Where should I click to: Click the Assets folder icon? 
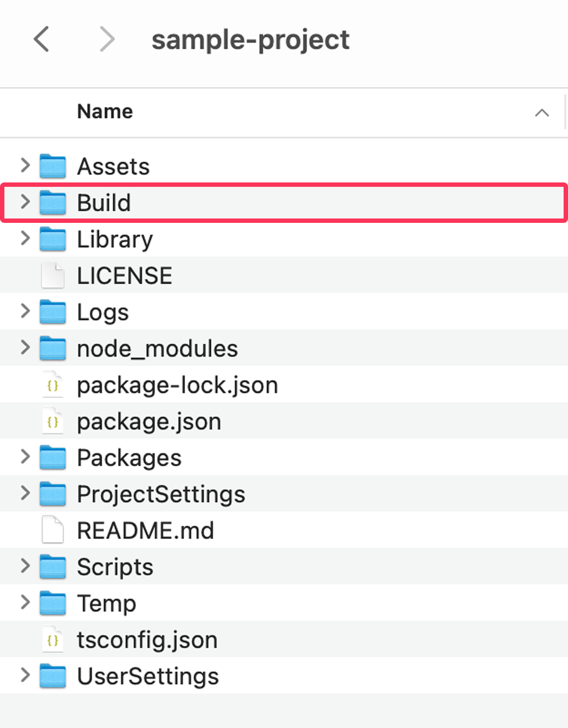point(53,166)
